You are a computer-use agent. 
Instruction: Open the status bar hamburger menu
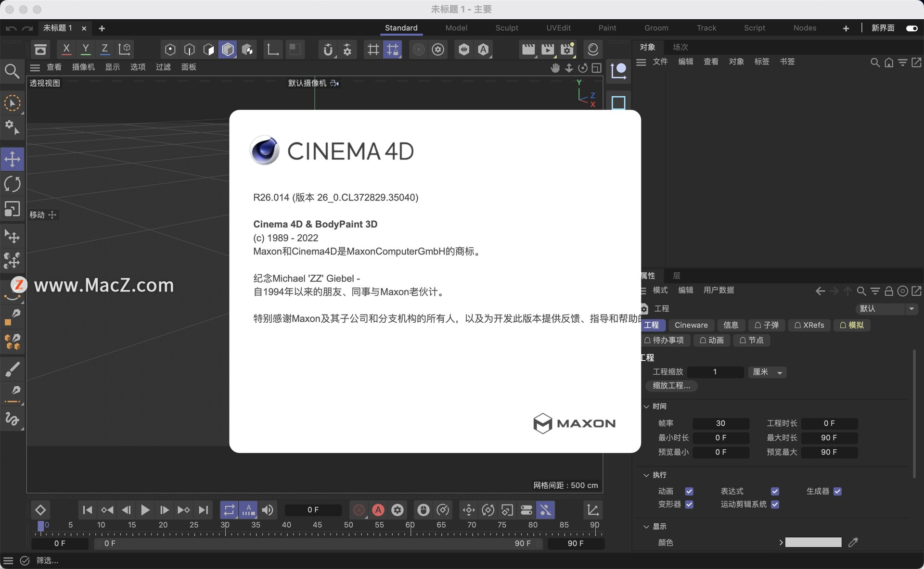8,561
